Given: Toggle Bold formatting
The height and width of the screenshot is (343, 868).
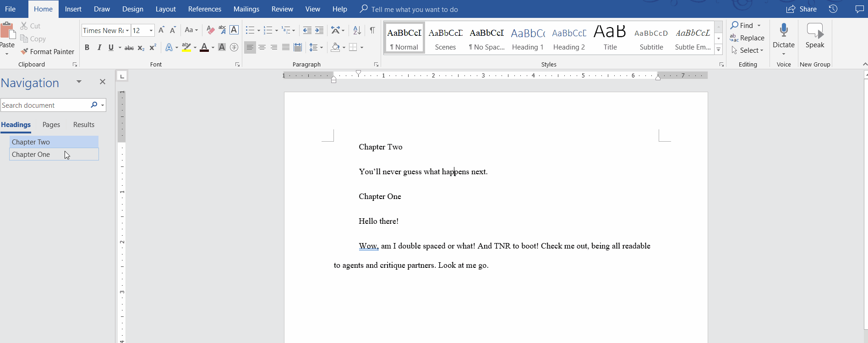Looking at the screenshot, I should 87,47.
